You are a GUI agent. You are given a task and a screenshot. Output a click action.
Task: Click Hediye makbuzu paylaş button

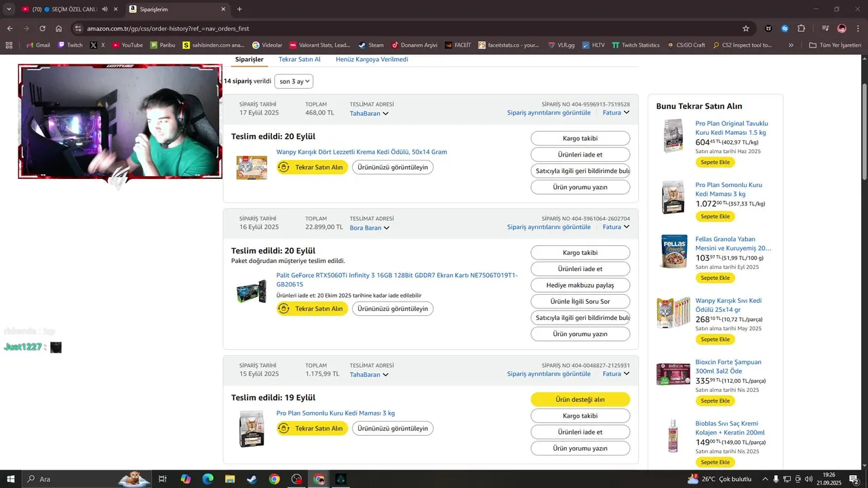[x=580, y=285]
